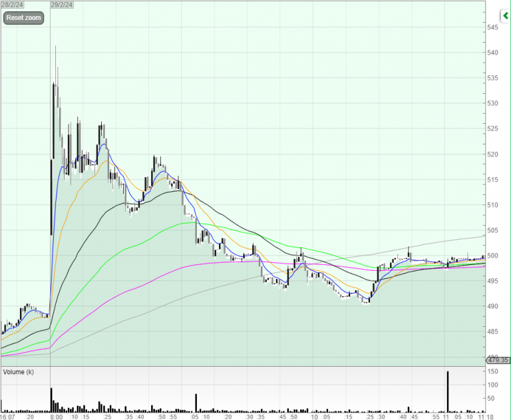Screen dimensions: 511x420
Task: Click the 485 price axis label
Action: tap(493, 332)
